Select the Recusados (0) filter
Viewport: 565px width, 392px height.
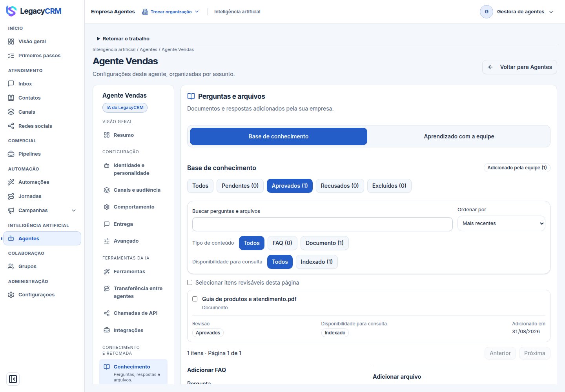340,186
